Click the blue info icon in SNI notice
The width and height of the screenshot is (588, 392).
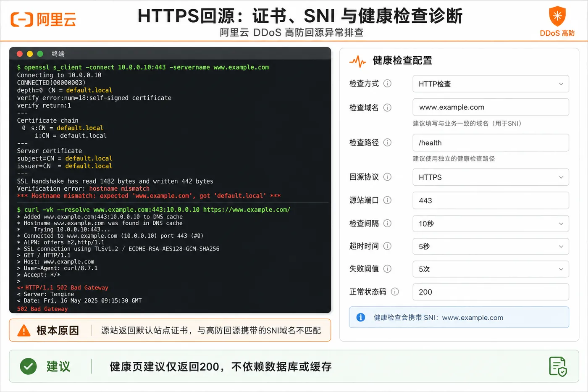pyautogui.click(x=361, y=317)
